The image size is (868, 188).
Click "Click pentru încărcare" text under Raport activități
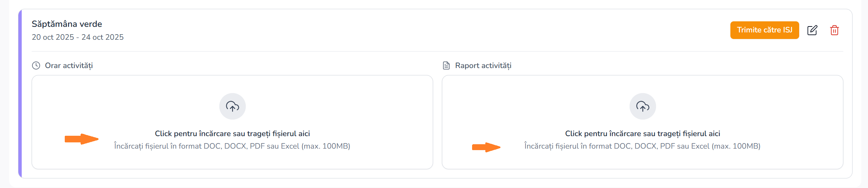click(x=642, y=134)
